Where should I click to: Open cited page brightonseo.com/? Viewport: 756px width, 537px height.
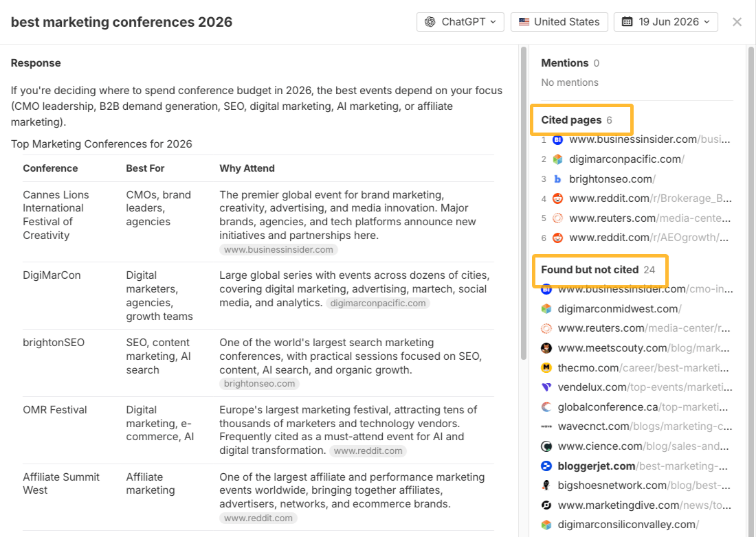pos(612,179)
